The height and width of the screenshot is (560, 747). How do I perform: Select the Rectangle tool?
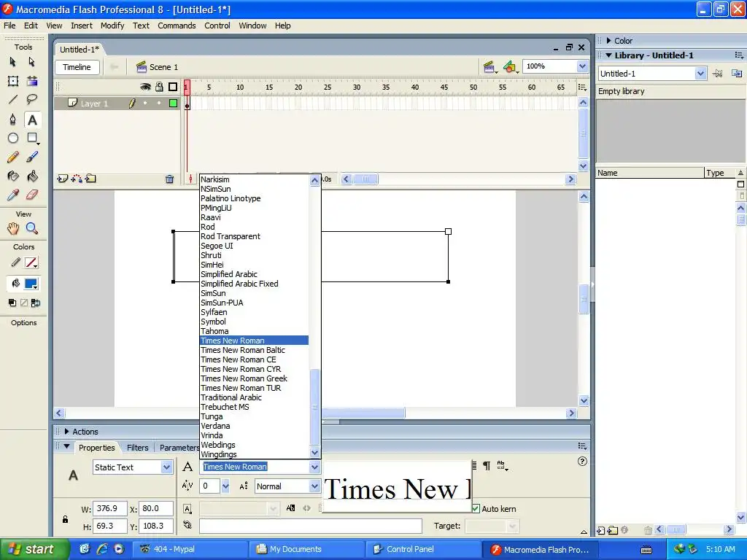point(32,138)
